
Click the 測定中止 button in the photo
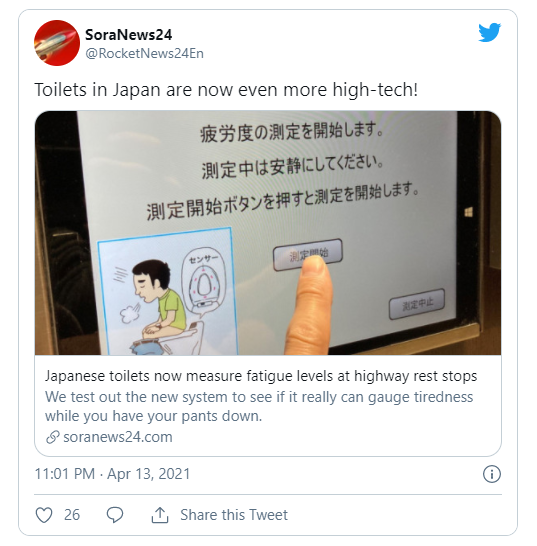tap(417, 304)
